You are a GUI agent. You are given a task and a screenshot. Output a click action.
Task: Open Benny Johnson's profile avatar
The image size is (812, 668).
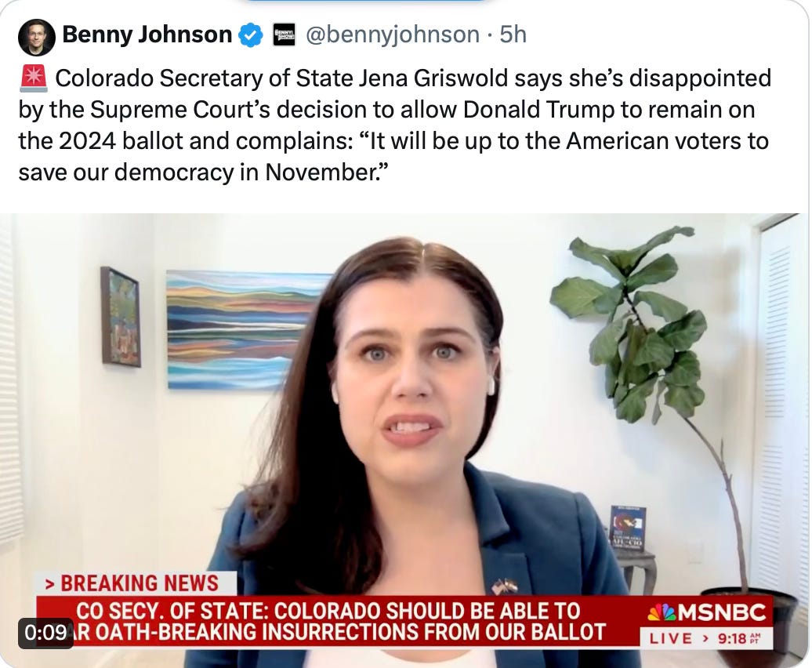36,38
